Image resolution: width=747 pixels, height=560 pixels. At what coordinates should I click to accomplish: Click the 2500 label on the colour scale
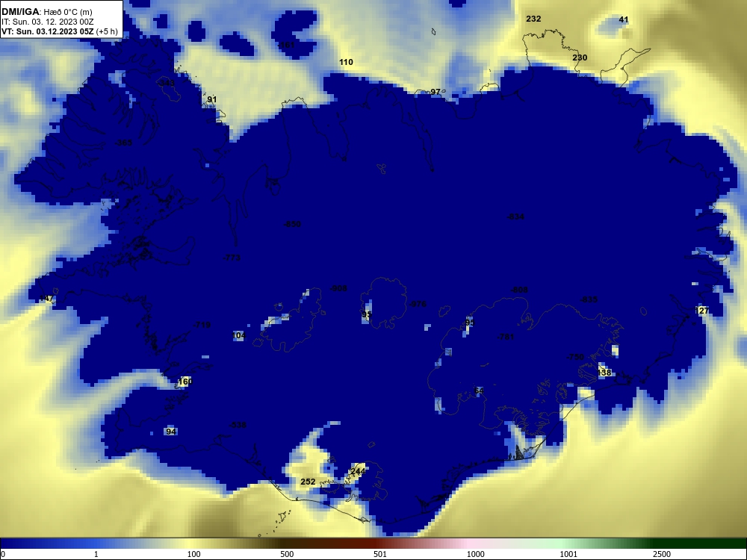(662, 554)
